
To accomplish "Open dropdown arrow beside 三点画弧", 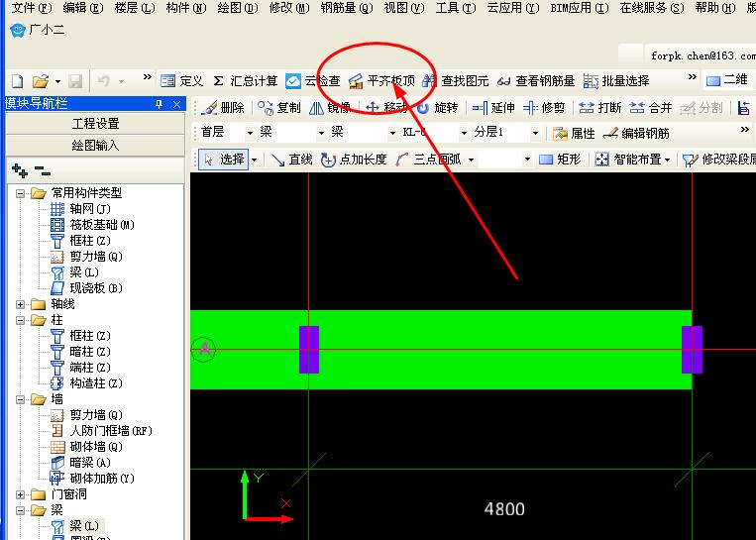I will pyautogui.click(x=471, y=160).
